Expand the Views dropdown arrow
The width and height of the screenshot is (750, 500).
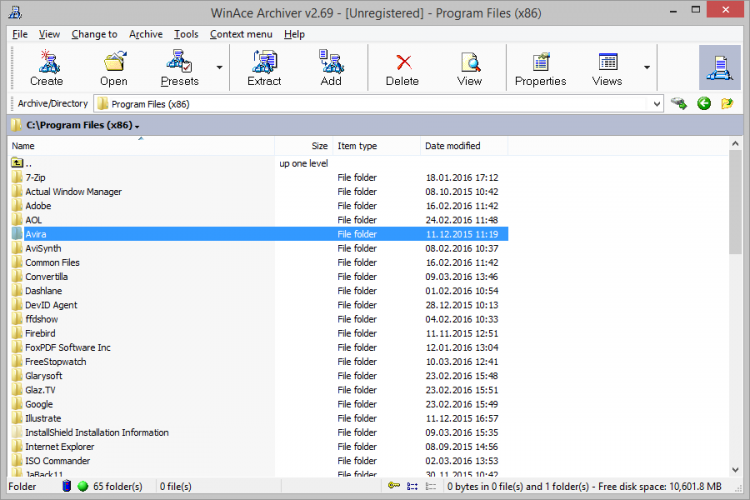[647, 67]
